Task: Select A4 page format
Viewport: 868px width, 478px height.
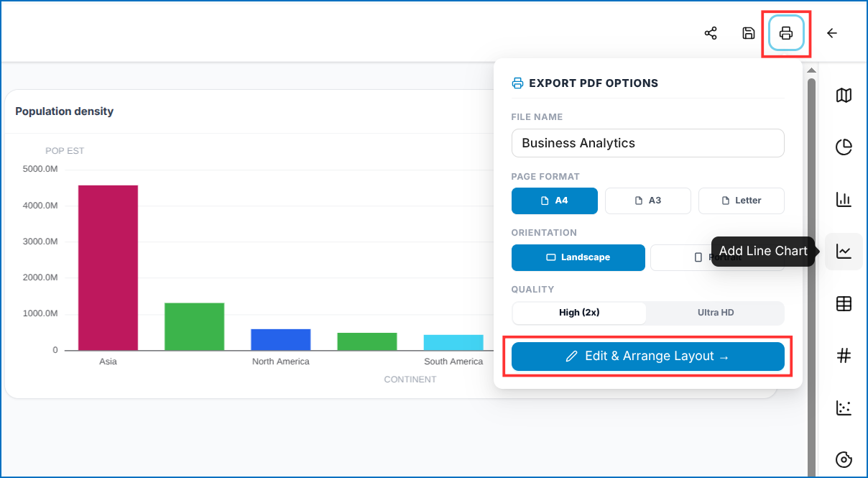Action: pyautogui.click(x=554, y=201)
